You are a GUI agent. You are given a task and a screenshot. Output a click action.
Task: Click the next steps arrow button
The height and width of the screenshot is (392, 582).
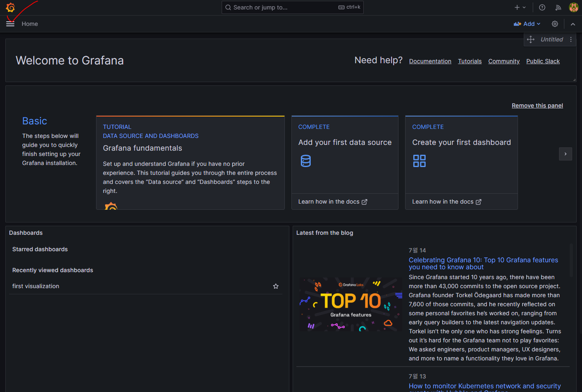(x=566, y=154)
